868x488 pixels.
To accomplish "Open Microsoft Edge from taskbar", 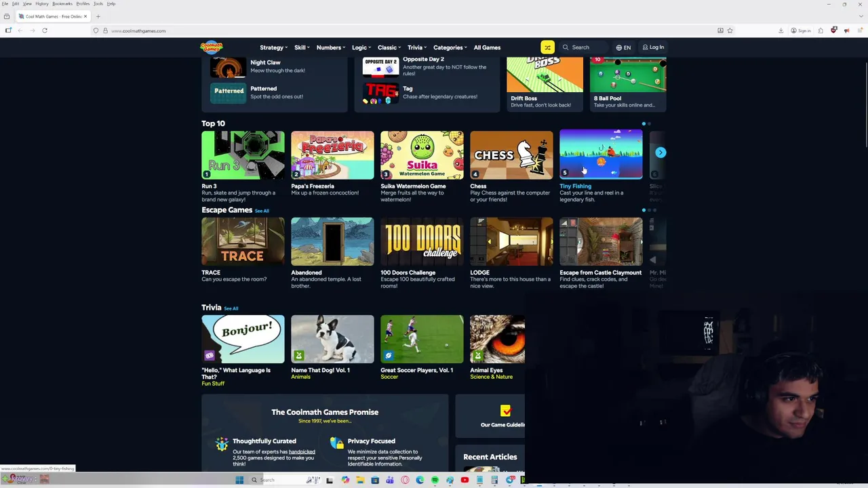I will tap(420, 480).
